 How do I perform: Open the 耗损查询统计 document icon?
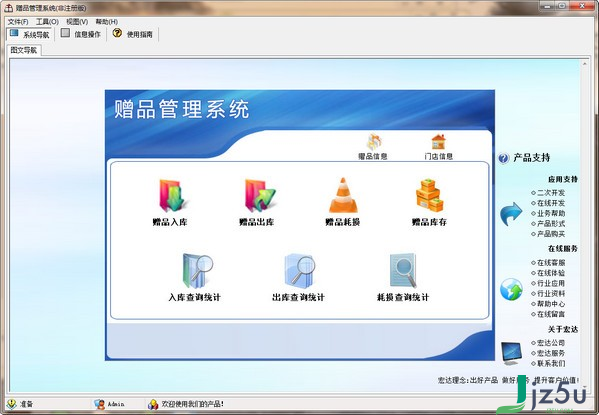pyautogui.click(x=403, y=271)
